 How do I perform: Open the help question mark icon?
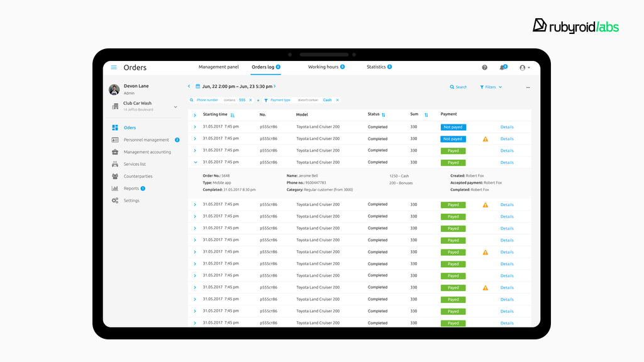point(485,67)
